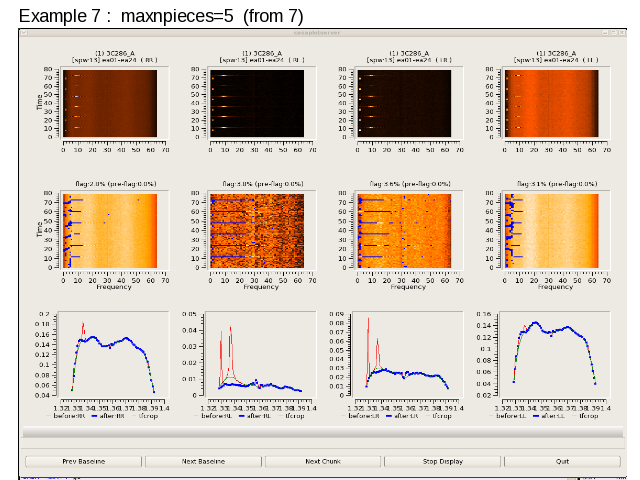Click the casaplotserver window title
Image resolution: width=640 pixels, height=480 pixels.
pyautogui.click(x=317, y=33)
